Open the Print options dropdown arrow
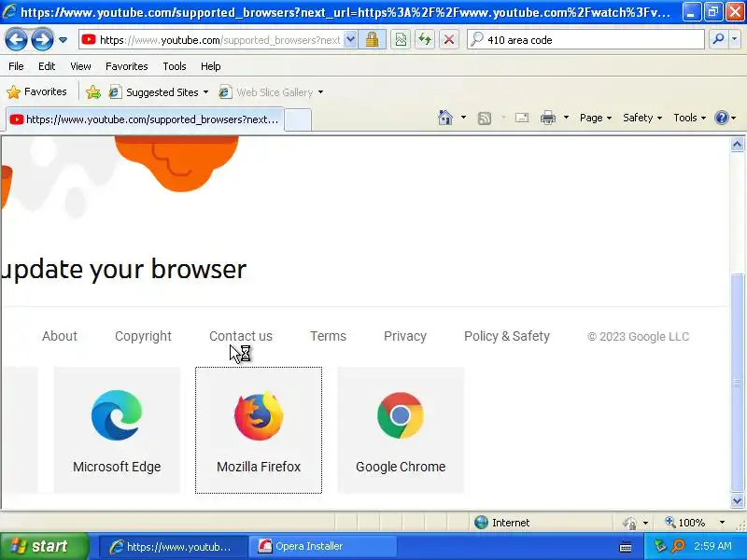The width and height of the screenshot is (747, 560). (567, 118)
